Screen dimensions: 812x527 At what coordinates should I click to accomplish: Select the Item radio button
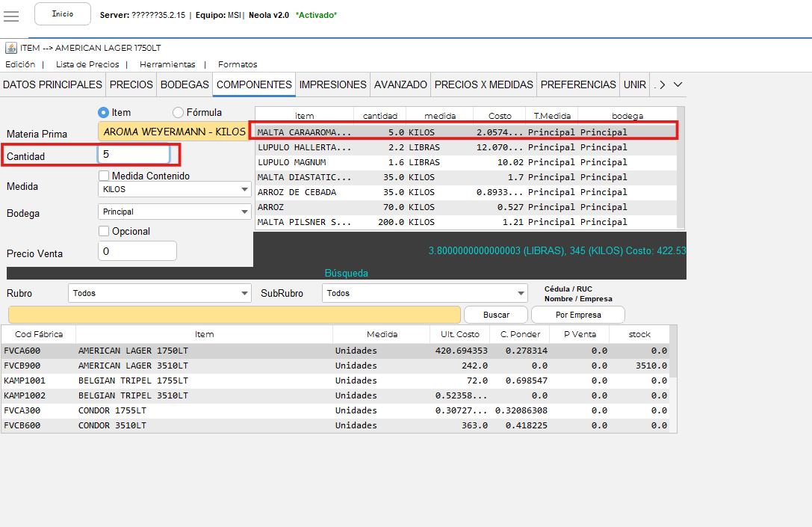[x=104, y=112]
